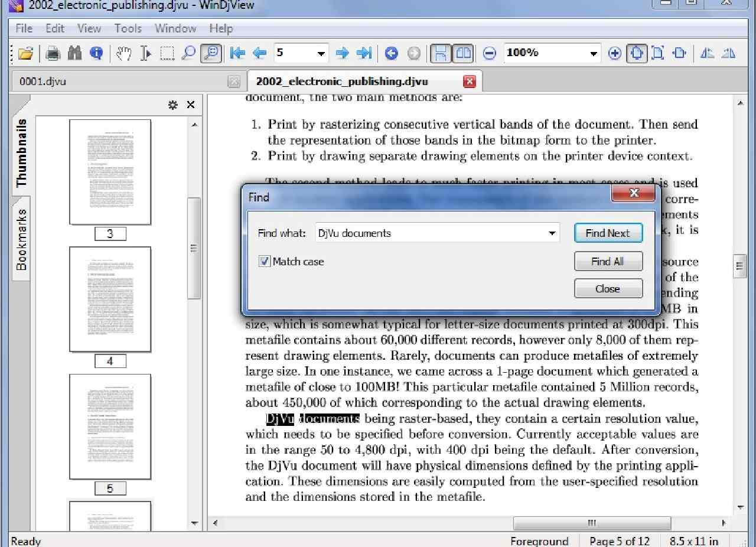This screenshot has height=547, width=756.
Task: Open the page number dropdown
Action: point(321,53)
